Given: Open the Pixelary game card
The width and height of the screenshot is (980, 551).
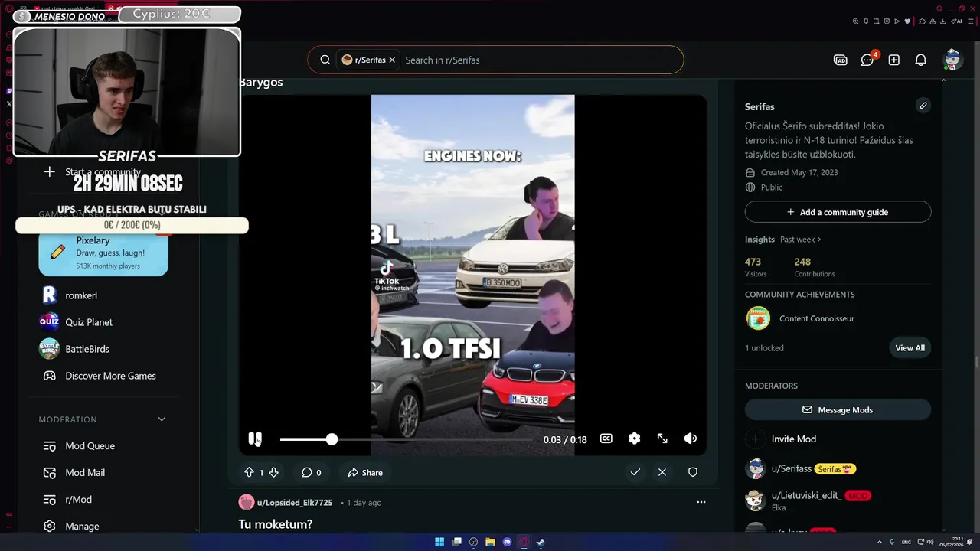Looking at the screenshot, I should (103, 253).
